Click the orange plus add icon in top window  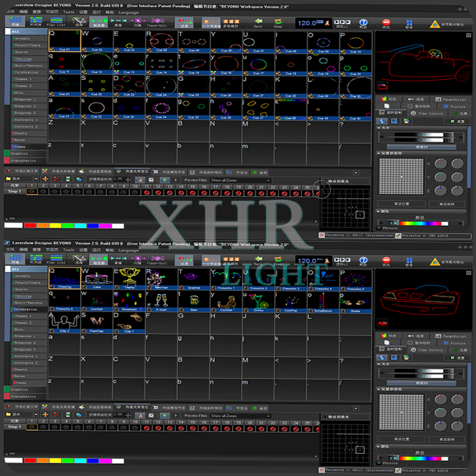45,179
